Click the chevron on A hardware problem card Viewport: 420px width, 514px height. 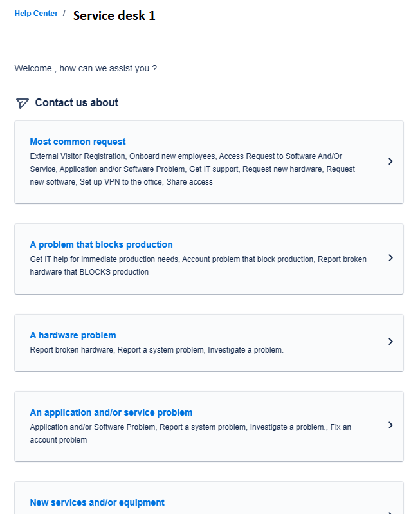tap(390, 342)
